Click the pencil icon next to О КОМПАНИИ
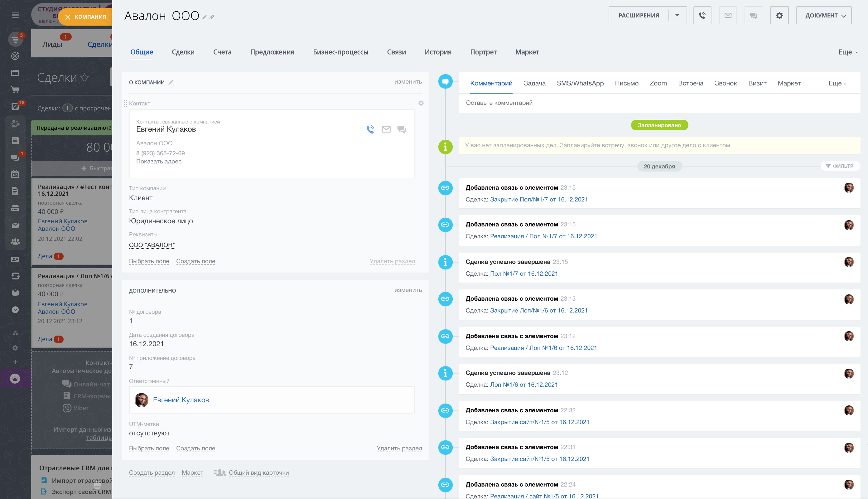The height and width of the screenshot is (499, 868). (x=171, y=82)
